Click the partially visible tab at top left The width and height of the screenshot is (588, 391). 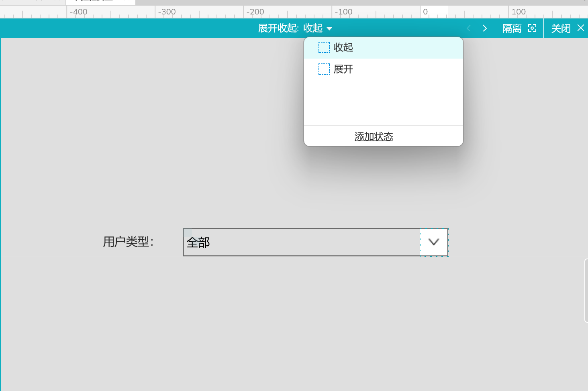[100, 2]
